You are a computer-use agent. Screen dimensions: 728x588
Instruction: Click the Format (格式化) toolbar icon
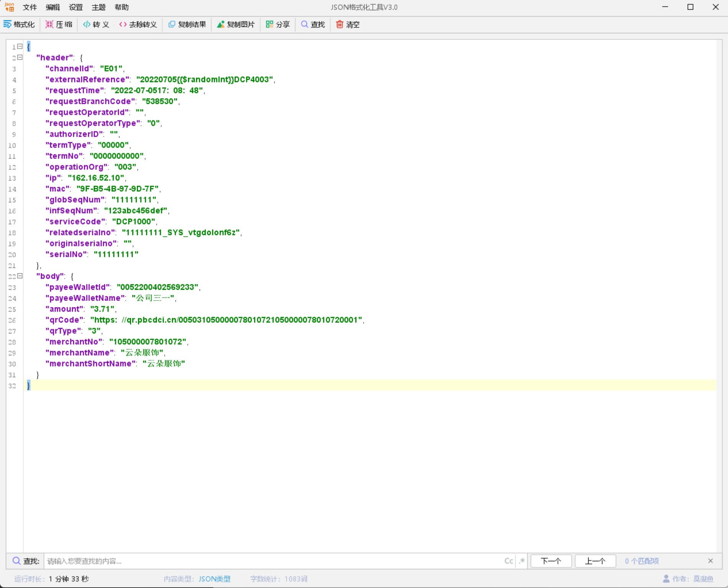(x=7, y=25)
